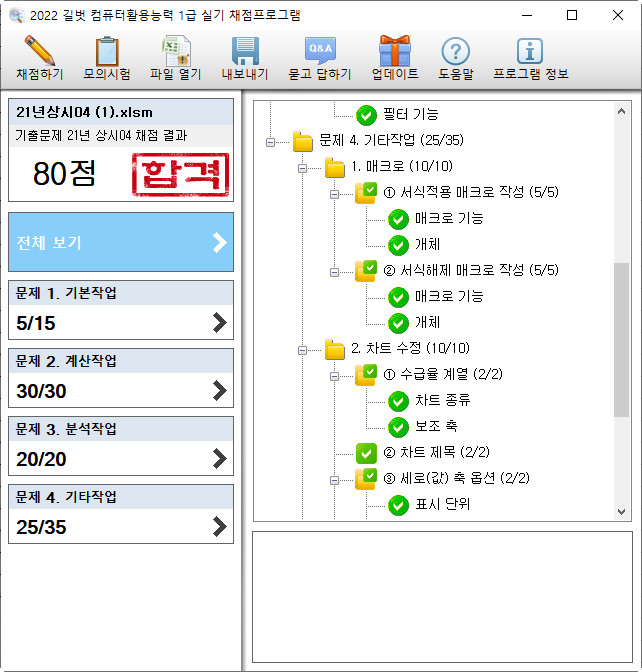Image resolution: width=642 pixels, height=672 pixels.
Task: Click the green check beside 필터 기능
Action: (366, 114)
